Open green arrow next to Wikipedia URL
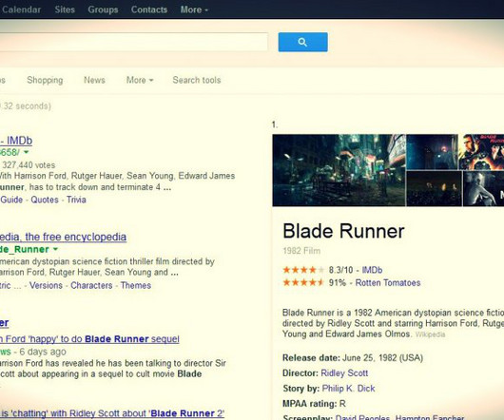This screenshot has height=420, width=504. coord(55,249)
